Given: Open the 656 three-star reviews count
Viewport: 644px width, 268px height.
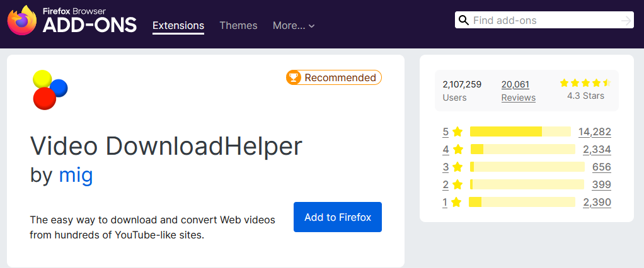Looking at the screenshot, I should [x=602, y=167].
